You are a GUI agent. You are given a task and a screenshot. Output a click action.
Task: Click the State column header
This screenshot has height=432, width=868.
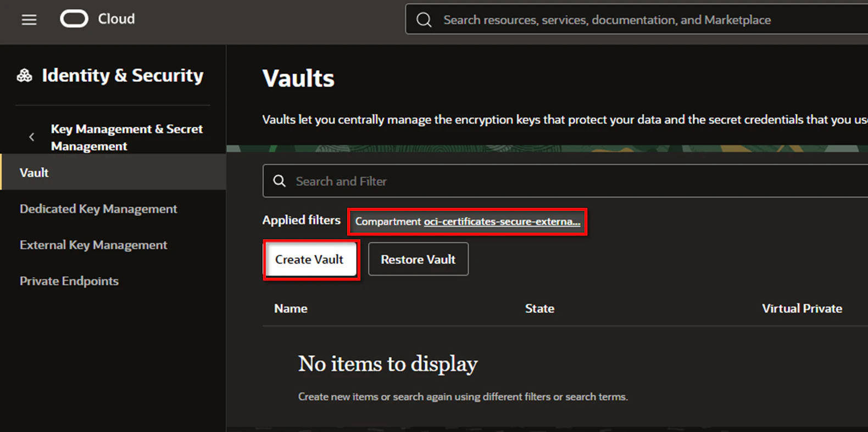[x=539, y=308]
